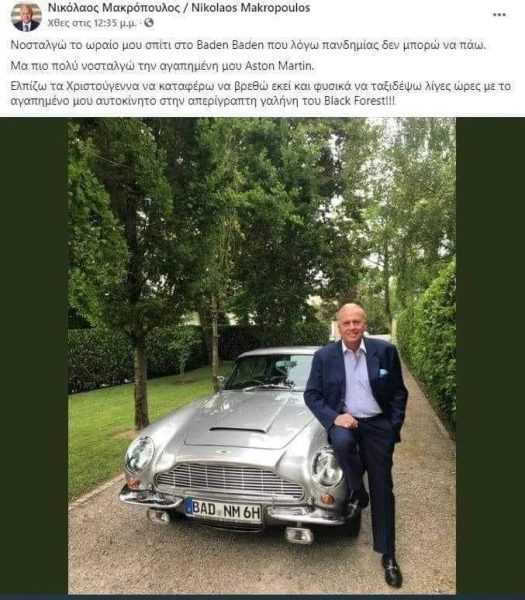Click the car's windshield in the photo

(270, 371)
